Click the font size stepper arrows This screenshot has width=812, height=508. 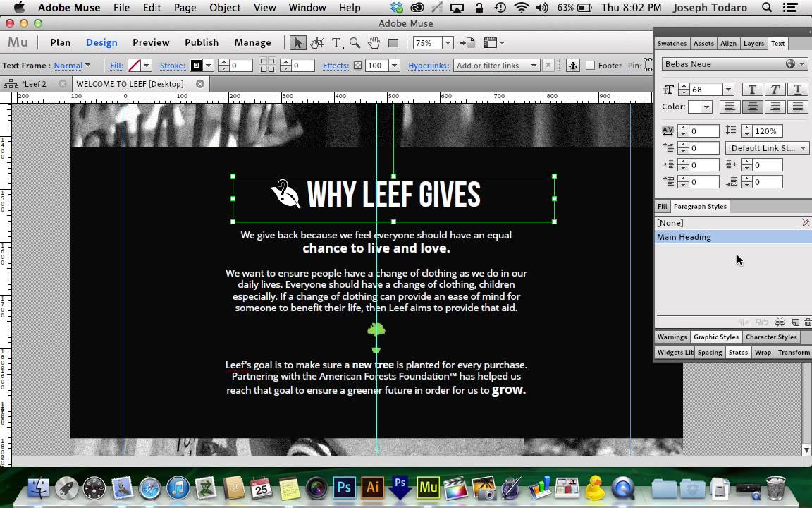click(x=684, y=90)
